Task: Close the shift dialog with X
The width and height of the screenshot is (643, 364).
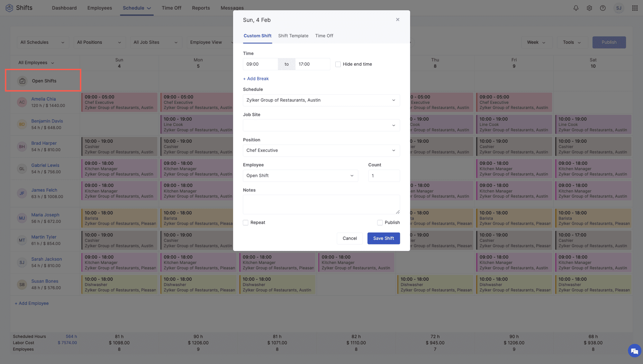Action: point(398,20)
